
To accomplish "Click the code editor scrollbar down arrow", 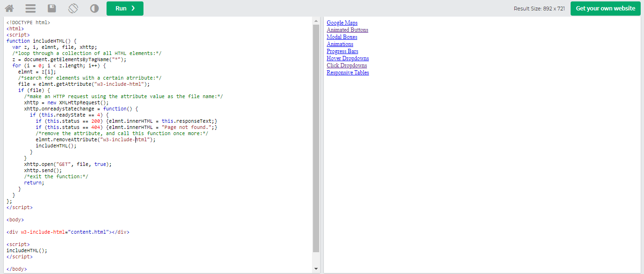I will [x=316, y=269].
